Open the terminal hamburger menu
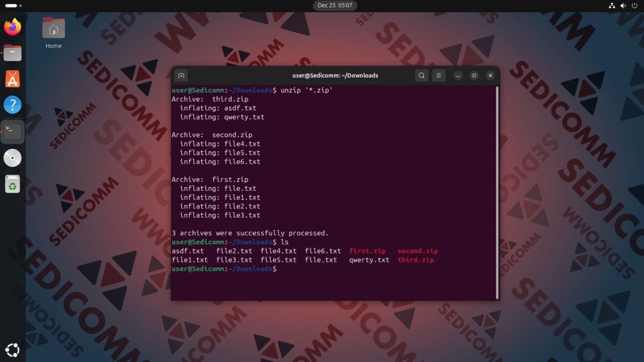This screenshot has width=644, height=362. 438,75
